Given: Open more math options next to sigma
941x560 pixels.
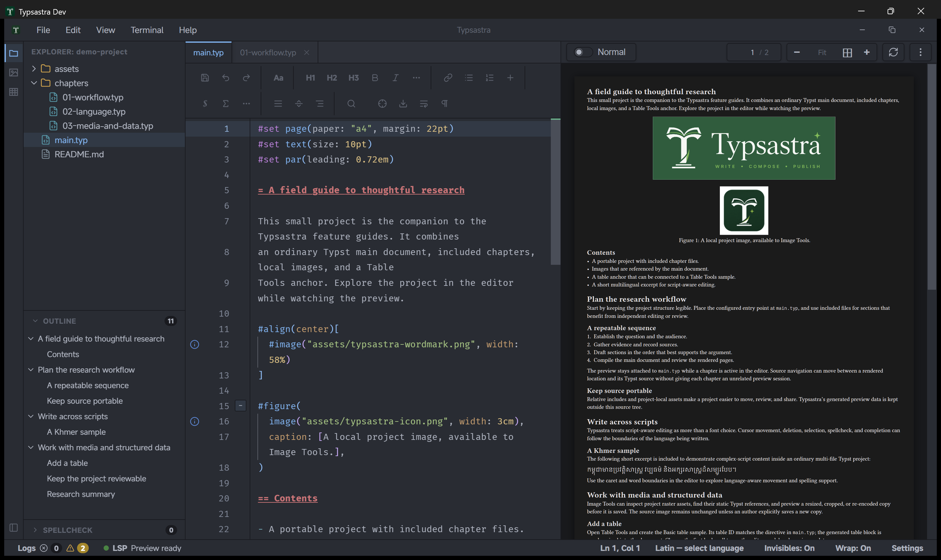Looking at the screenshot, I should pyautogui.click(x=246, y=103).
